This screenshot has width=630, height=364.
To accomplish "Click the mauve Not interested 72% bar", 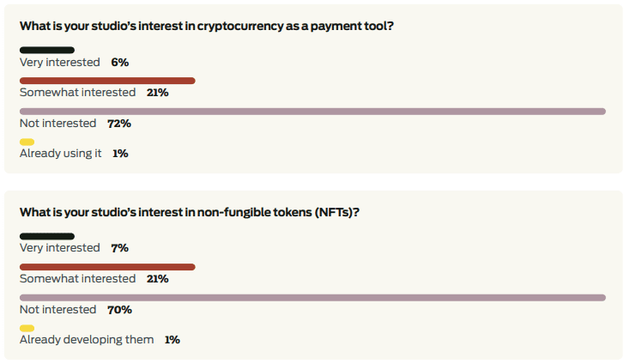I will (x=312, y=112).
